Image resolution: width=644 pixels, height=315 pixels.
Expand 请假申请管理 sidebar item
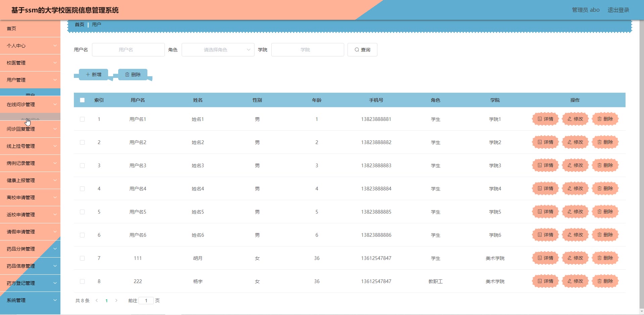click(30, 232)
